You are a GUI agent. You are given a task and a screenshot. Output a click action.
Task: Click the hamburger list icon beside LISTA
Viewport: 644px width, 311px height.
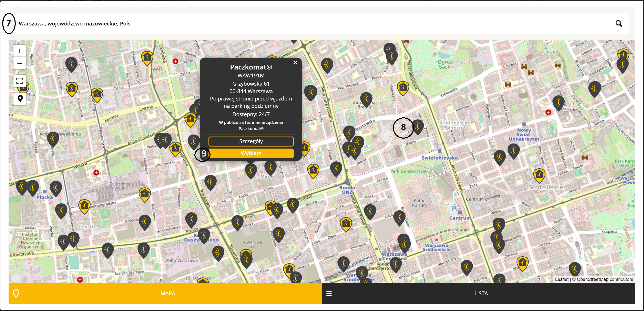click(329, 293)
